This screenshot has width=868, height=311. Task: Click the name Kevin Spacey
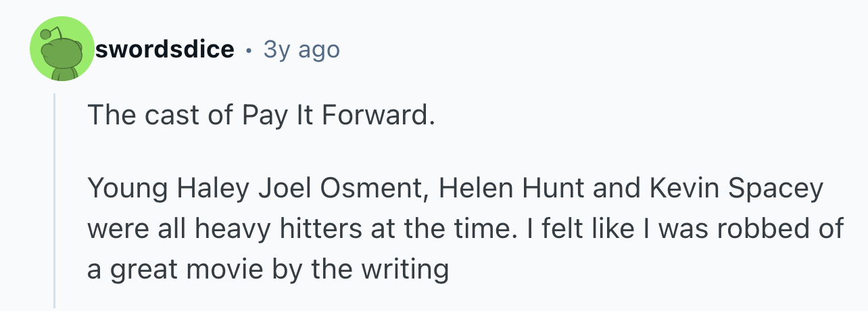click(737, 189)
